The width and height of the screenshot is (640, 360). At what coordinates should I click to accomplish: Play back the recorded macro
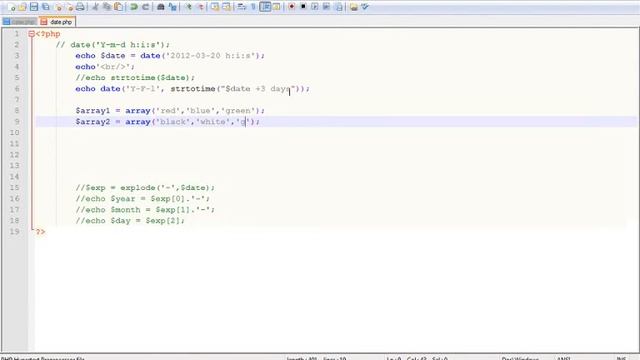point(315,7)
